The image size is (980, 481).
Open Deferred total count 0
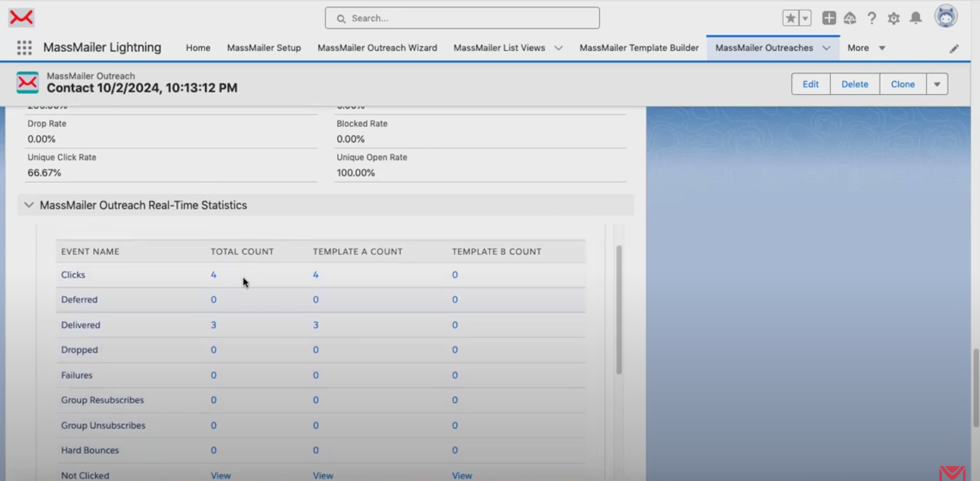point(213,299)
